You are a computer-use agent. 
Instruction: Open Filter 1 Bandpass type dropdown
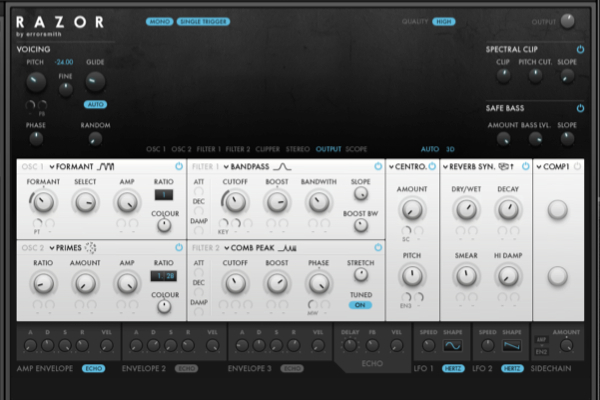246,167
